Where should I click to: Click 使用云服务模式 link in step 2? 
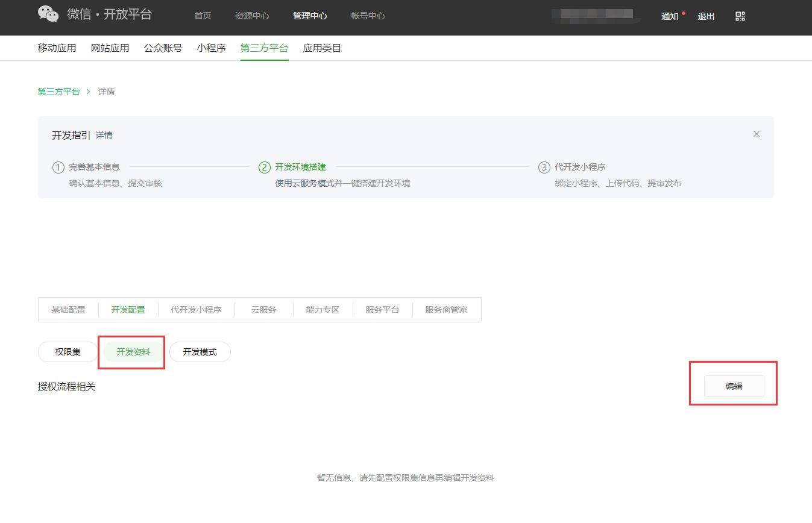click(x=304, y=183)
